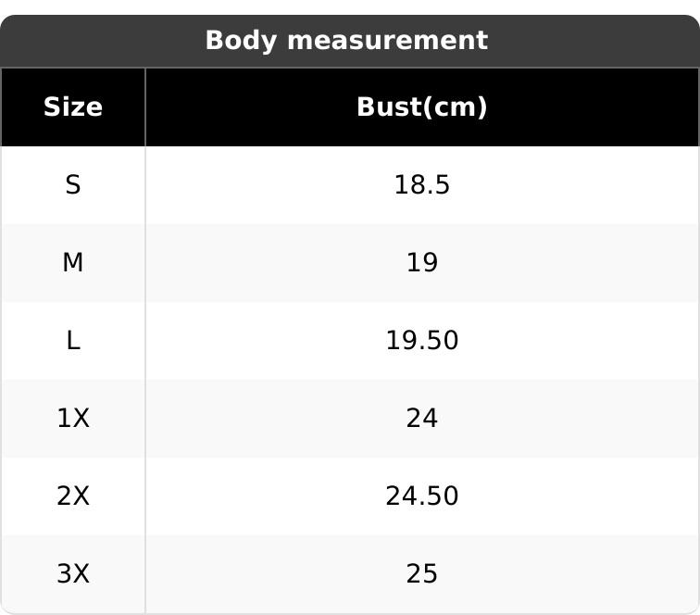
Task: Click the 19.50 bust value
Action: [x=421, y=341]
